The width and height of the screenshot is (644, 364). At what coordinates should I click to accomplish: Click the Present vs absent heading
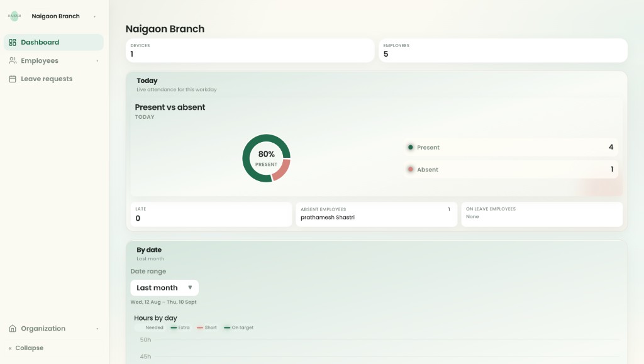170,107
